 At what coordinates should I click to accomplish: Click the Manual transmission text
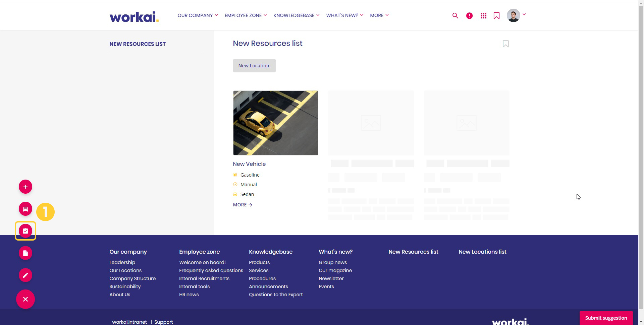(x=249, y=185)
